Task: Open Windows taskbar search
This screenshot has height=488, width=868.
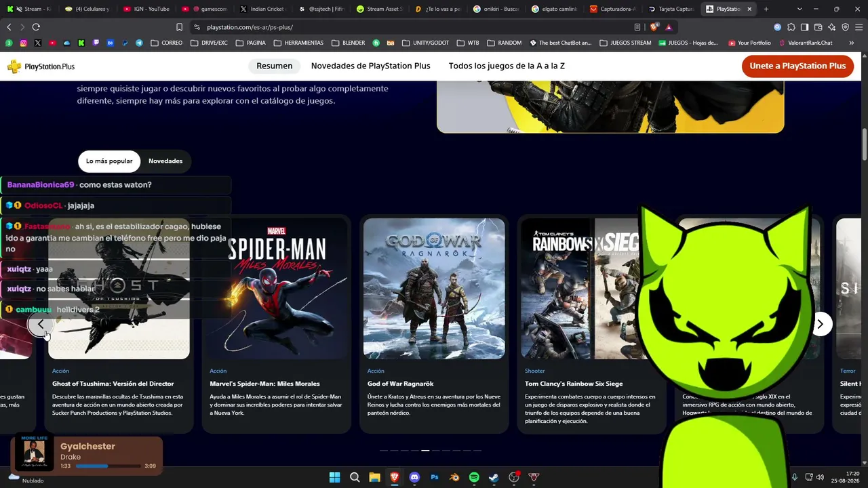Action: coord(355,477)
